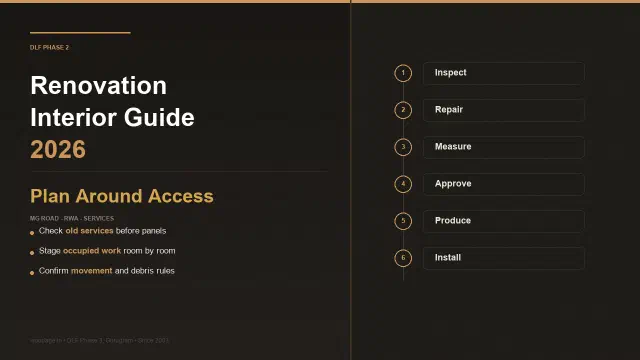Click the numbered circle for step 6
The width and height of the screenshot is (640, 360).
pos(403,258)
